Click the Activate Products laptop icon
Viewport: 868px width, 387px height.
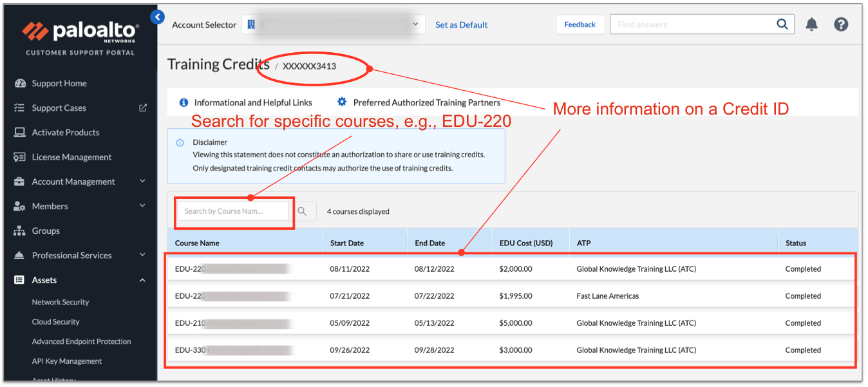point(19,133)
